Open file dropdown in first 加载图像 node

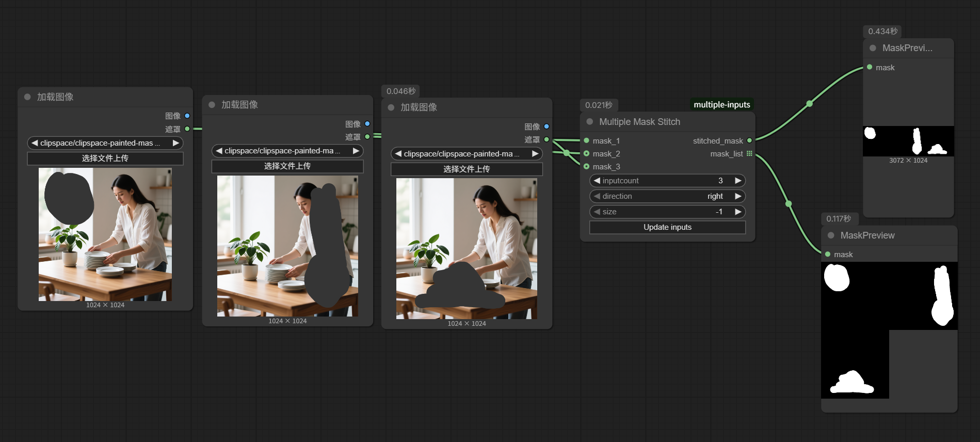(x=105, y=143)
